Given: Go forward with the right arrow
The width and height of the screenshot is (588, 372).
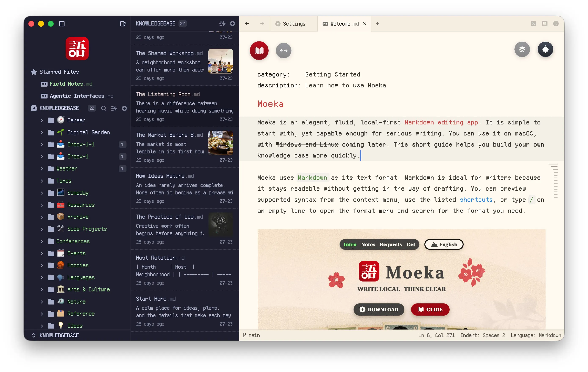Looking at the screenshot, I should (262, 24).
